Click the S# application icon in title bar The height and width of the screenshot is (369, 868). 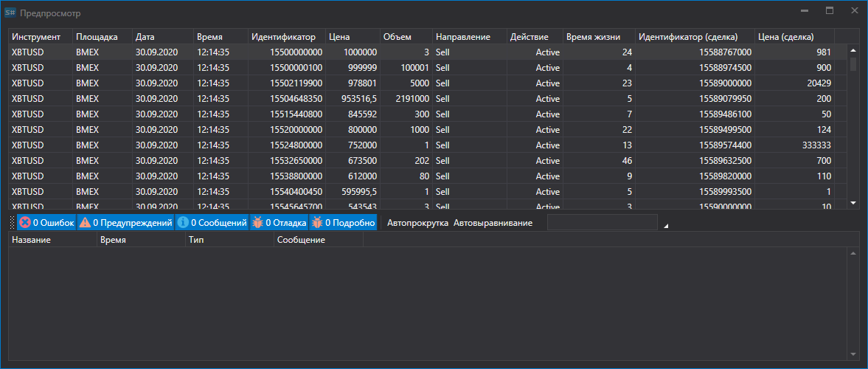click(x=10, y=12)
